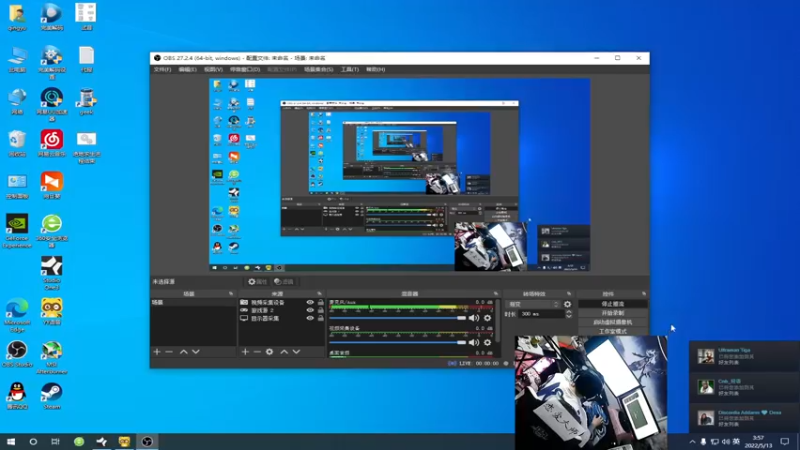Open GeForce Experience desktop icon

coord(17,231)
